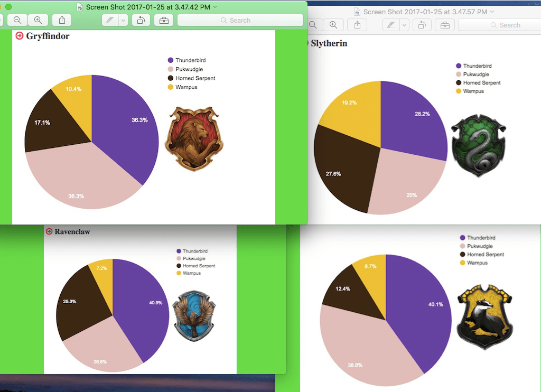Viewport: 541px width, 392px height.
Task: Click the Gryffindor lion crest
Action: pyautogui.click(x=194, y=139)
